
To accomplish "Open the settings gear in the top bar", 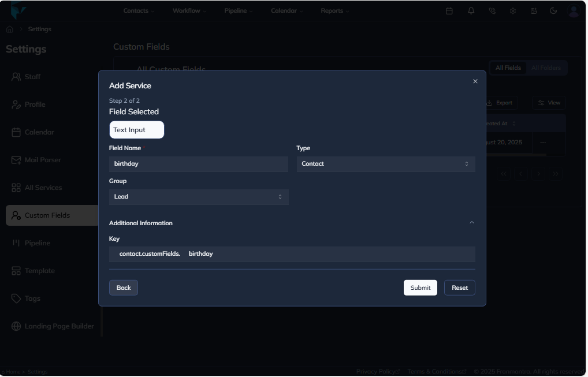I will pyautogui.click(x=512, y=10).
